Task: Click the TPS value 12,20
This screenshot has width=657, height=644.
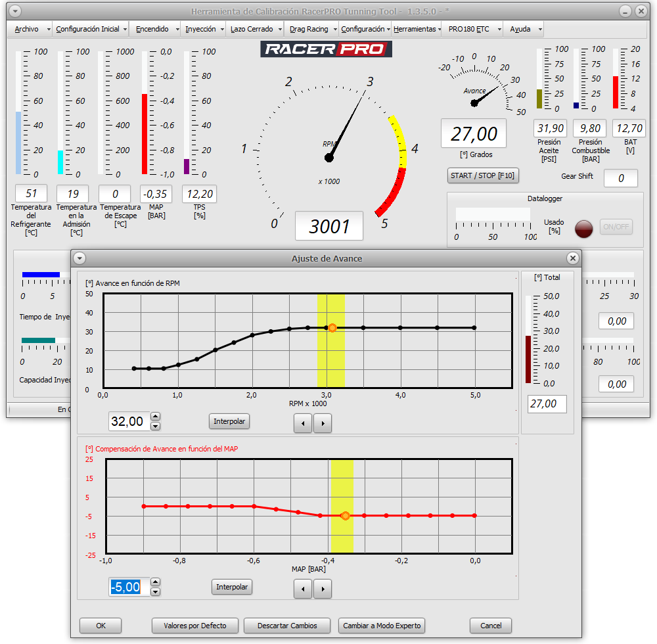Action: pos(200,194)
